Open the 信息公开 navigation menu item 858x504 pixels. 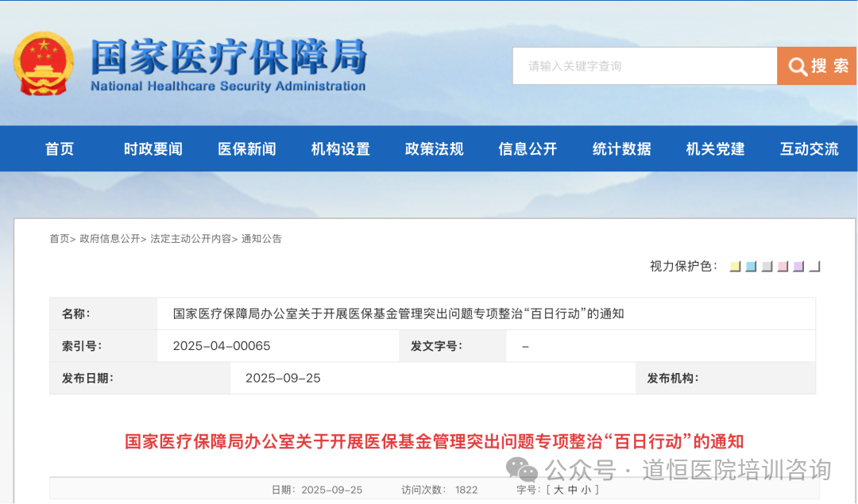click(x=528, y=149)
